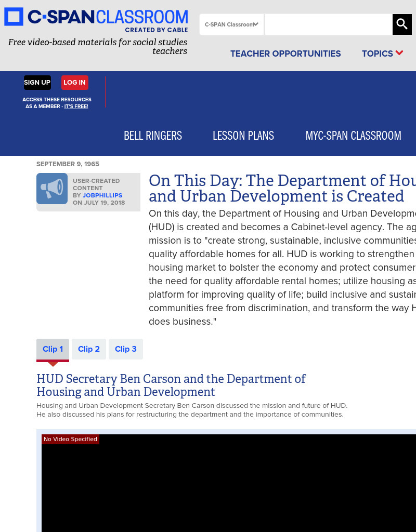Expand the C-SPAN Classroom search scope selector
416x532 pixels.
[231, 24]
